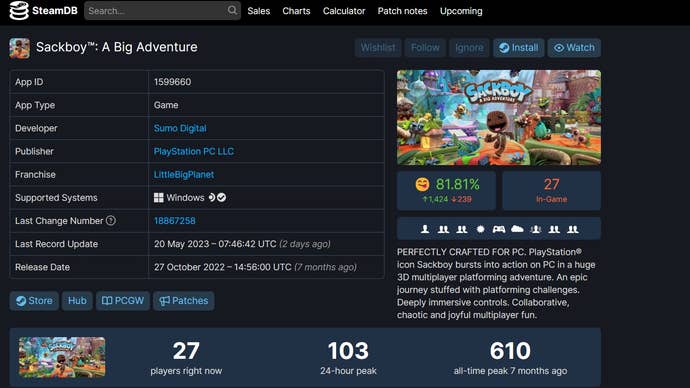Image resolution: width=690 pixels, height=388 pixels.
Task: Click the verified checkmark icon beside Windows
Action: 221,198
